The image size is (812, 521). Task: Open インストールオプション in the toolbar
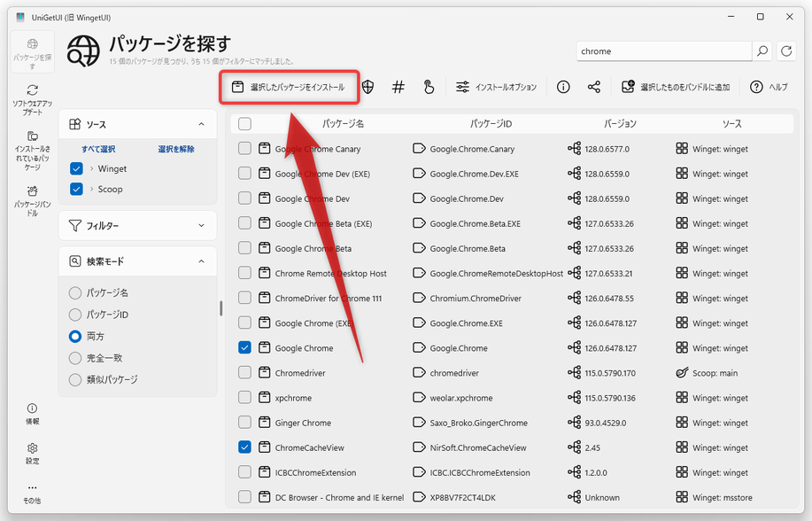(x=496, y=87)
